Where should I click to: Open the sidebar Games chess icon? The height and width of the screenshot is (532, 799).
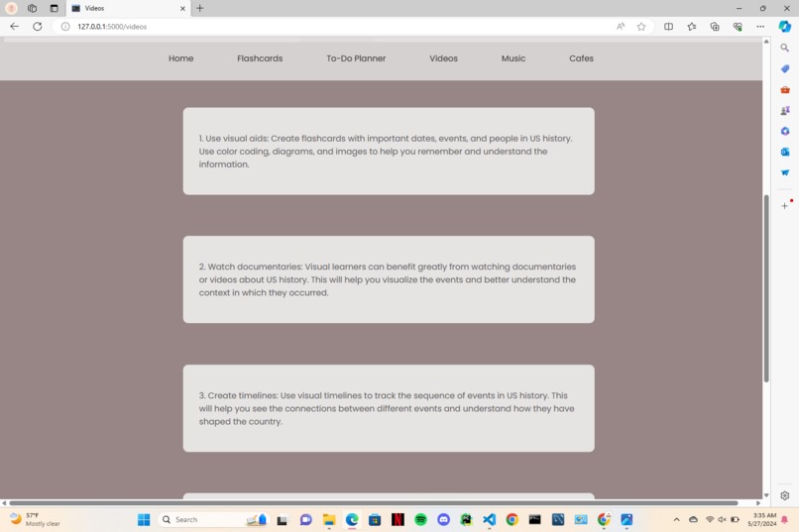tap(785, 111)
